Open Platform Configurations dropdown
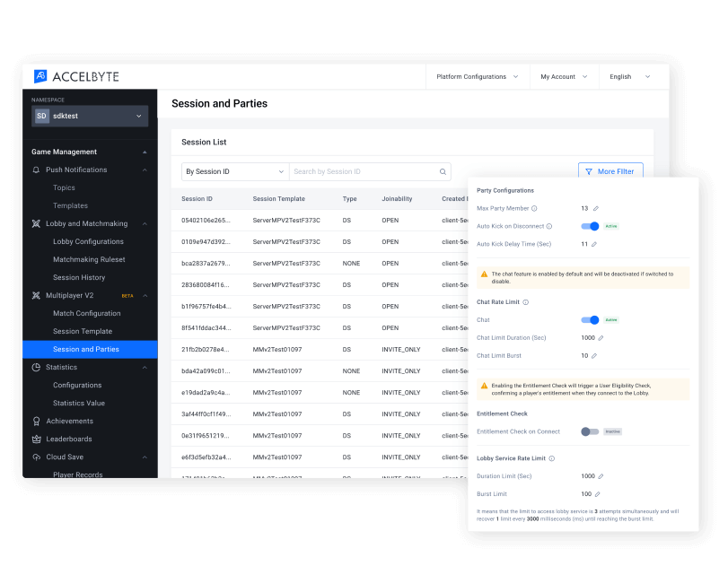This screenshot has height=583, width=728. coord(478,77)
